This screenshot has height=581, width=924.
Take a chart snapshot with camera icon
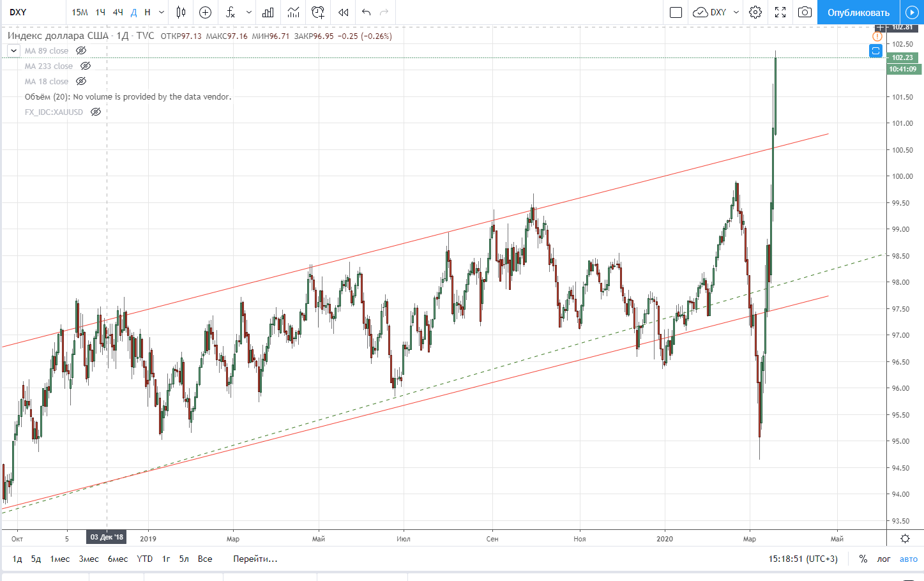tap(805, 12)
